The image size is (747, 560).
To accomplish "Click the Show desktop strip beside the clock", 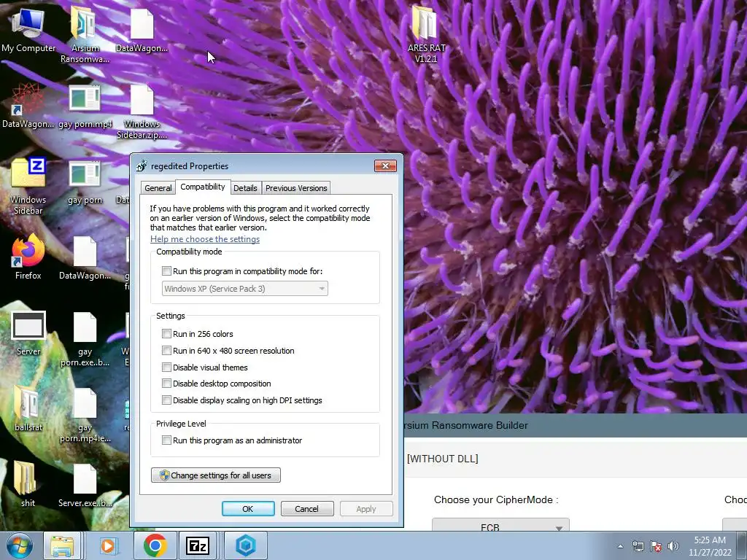I will click(742, 545).
